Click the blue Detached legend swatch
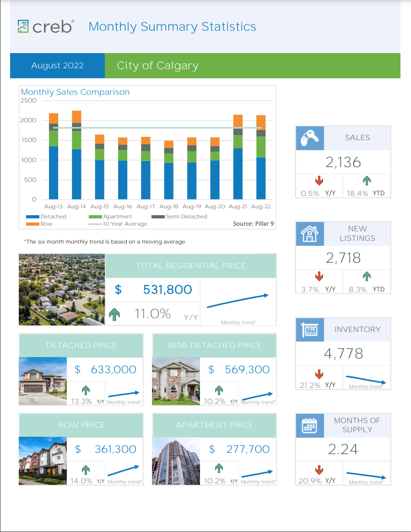The width and height of the screenshot is (411, 532). pyautogui.click(x=32, y=217)
